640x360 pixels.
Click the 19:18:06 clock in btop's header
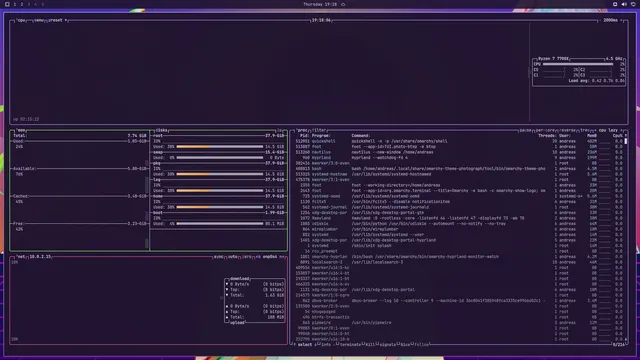point(321,20)
